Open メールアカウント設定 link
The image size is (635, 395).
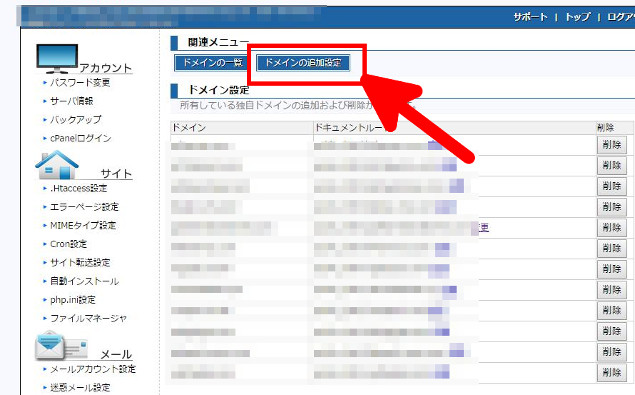93,369
